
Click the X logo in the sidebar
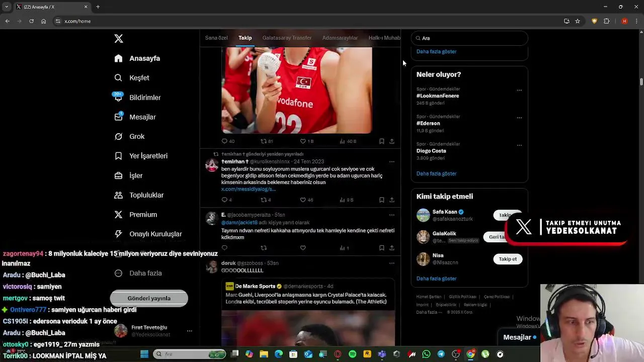118,39
